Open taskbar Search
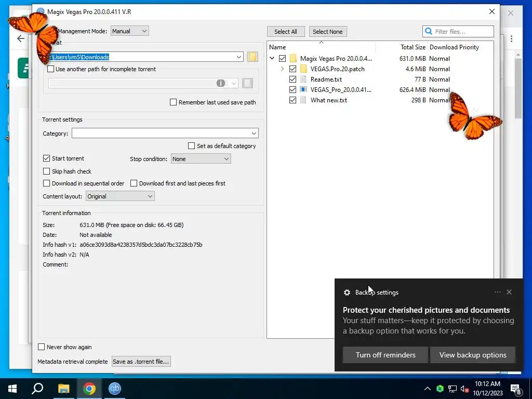 (37, 389)
